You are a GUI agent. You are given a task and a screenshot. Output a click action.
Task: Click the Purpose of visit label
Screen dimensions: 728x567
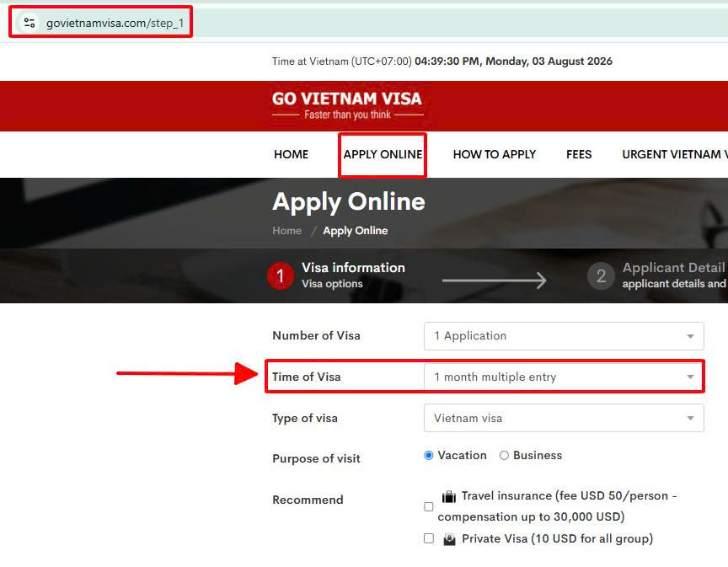point(316,459)
